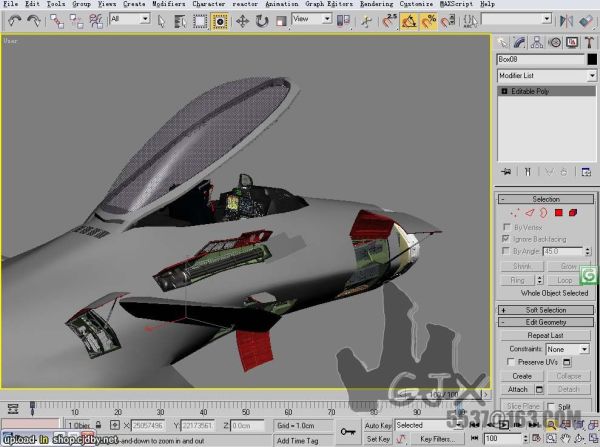Toggle Ignore Backfacing checkbox

[x=508, y=239]
